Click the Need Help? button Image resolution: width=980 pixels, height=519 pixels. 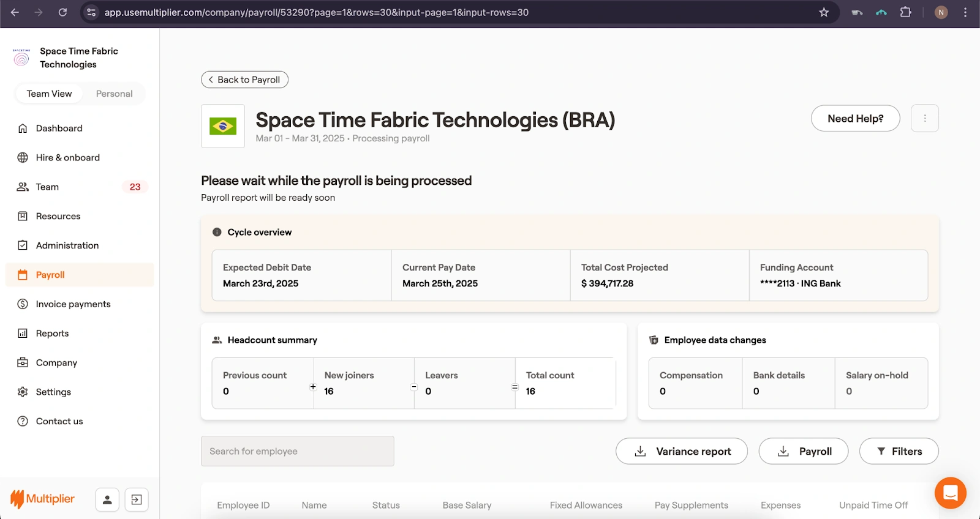tap(855, 118)
